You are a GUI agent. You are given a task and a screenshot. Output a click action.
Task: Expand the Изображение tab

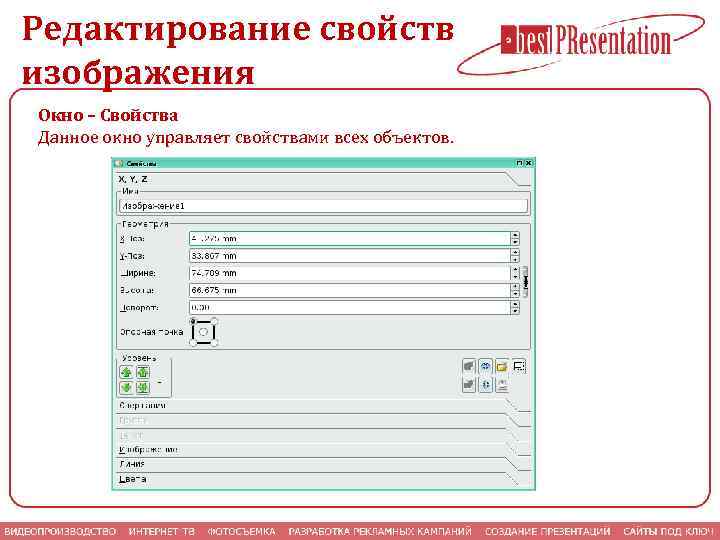pos(323,450)
